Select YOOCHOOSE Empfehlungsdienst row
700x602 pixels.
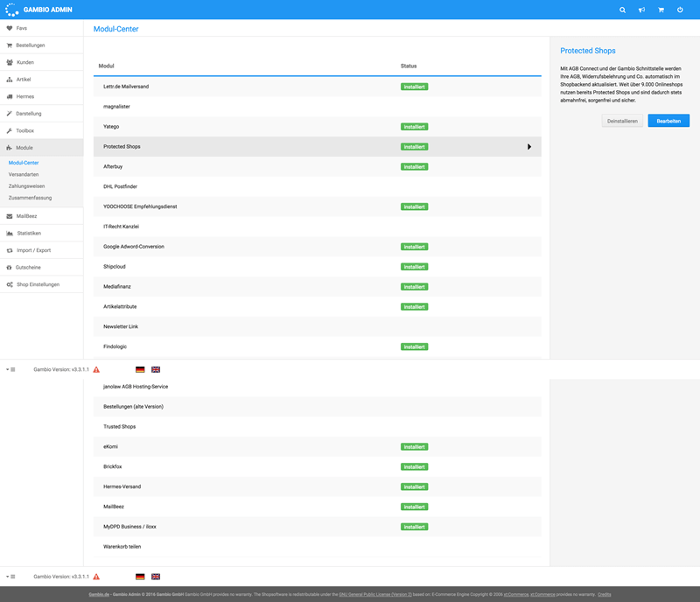318,206
